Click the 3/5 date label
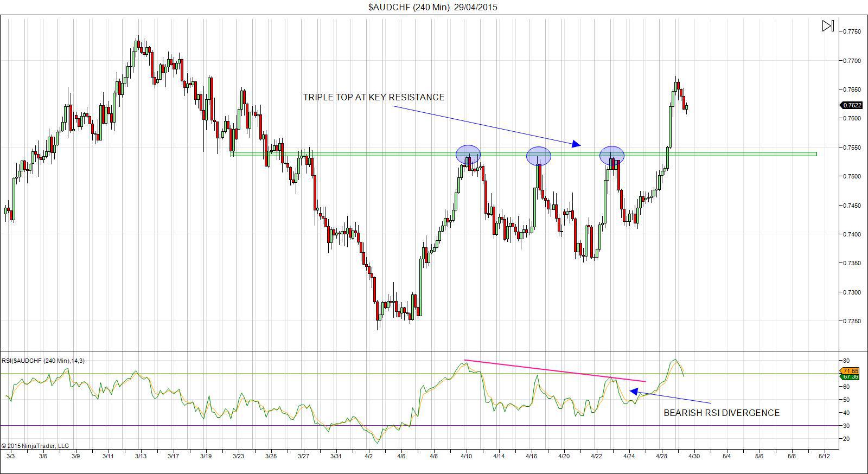This screenshot has width=868, height=474. [x=43, y=456]
